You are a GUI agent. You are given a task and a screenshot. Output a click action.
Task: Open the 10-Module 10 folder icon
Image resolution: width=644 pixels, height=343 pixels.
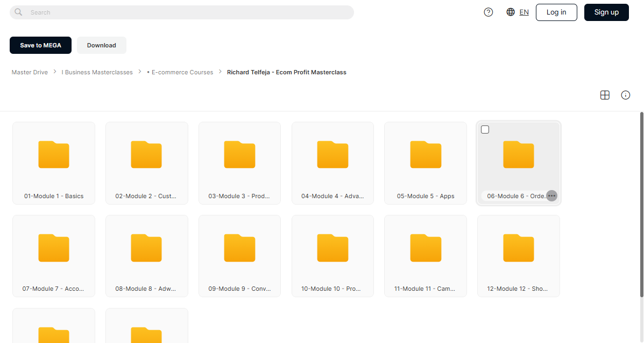pyautogui.click(x=332, y=248)
